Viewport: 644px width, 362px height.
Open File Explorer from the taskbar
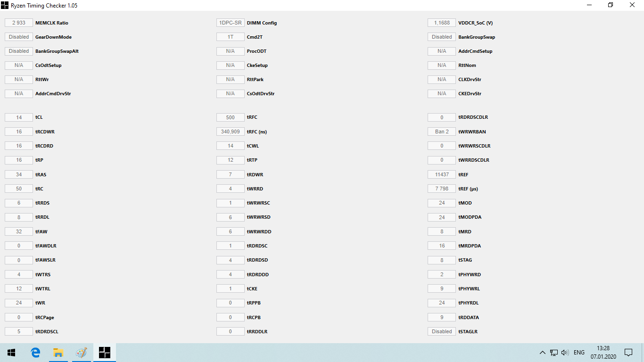coord(58,353)
